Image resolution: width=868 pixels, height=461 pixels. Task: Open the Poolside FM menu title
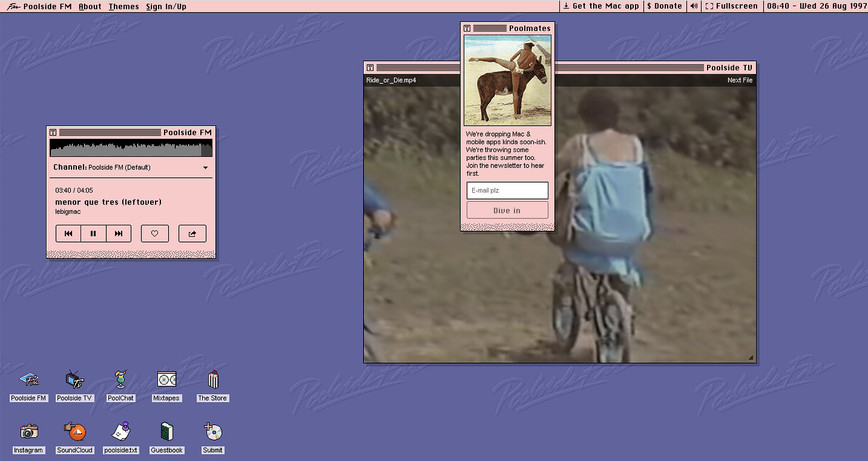pyautogui.click(x=48, y=6)
